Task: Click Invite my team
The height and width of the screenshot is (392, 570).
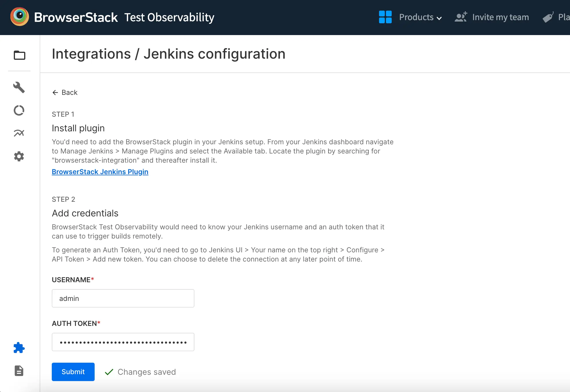Action: (500, 17)
